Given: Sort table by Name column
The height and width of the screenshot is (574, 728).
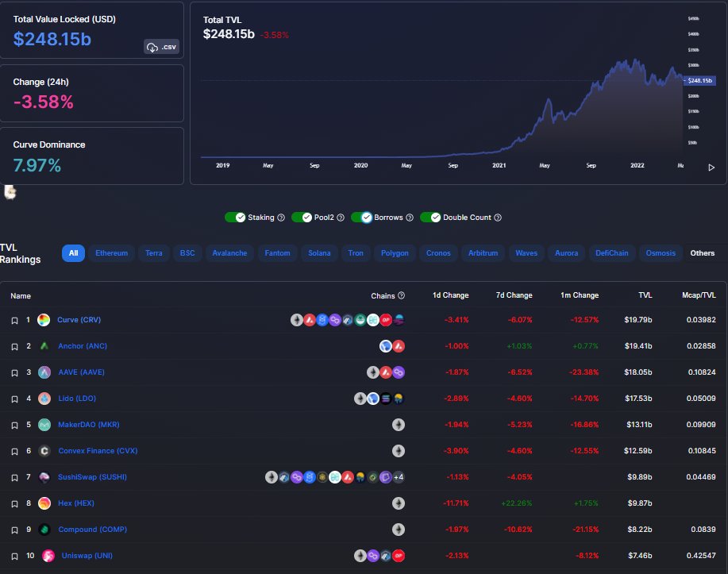Looking at the screenshot, I should click(x=21, y=296).
